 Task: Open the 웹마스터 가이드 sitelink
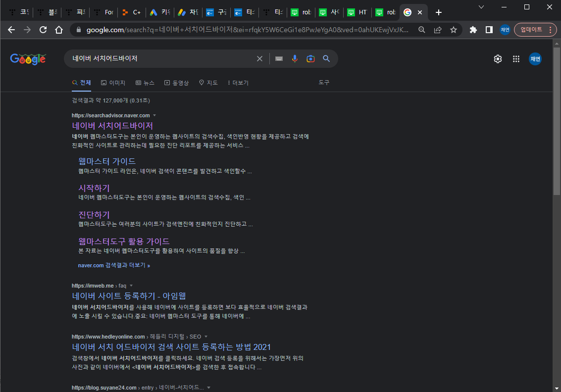[107, 161]
